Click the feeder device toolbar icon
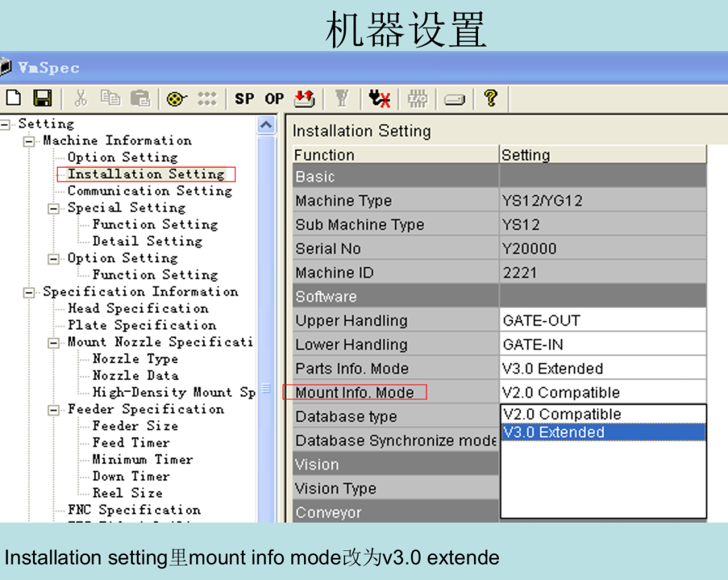Image resolution: width=728 pixels, height=580 pixels. click(454, 99)
